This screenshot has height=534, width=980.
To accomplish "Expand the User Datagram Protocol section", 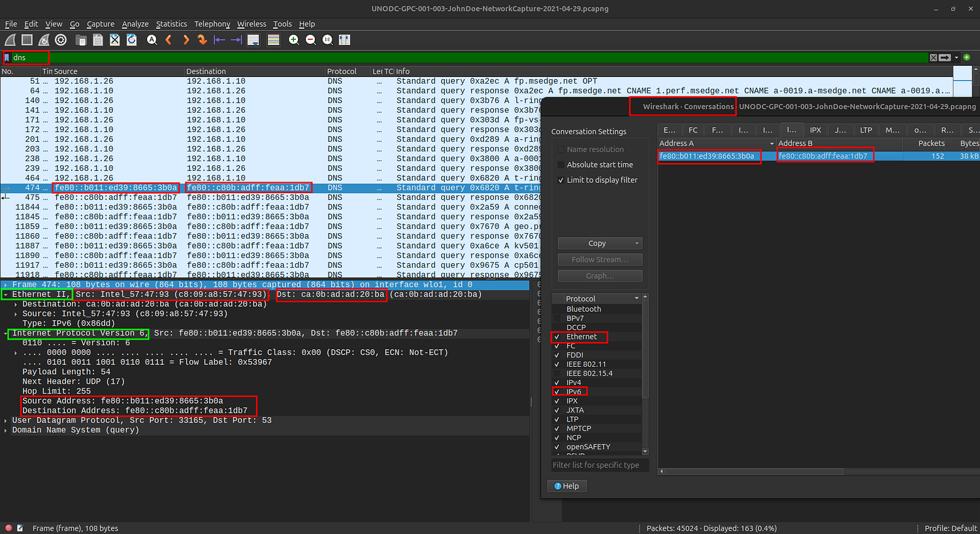I will pos(6,420).
